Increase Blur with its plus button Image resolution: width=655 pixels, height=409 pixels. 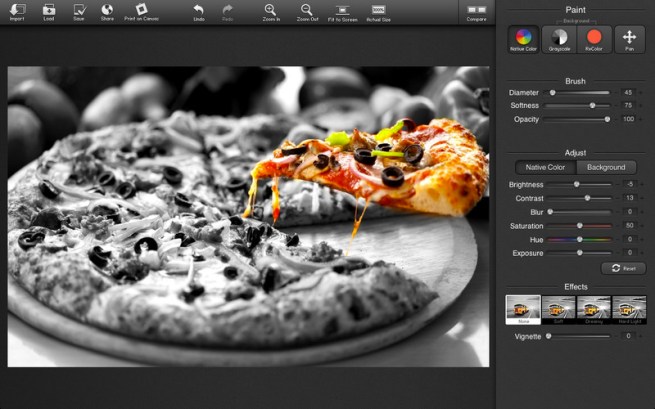[x=642, y=212]
